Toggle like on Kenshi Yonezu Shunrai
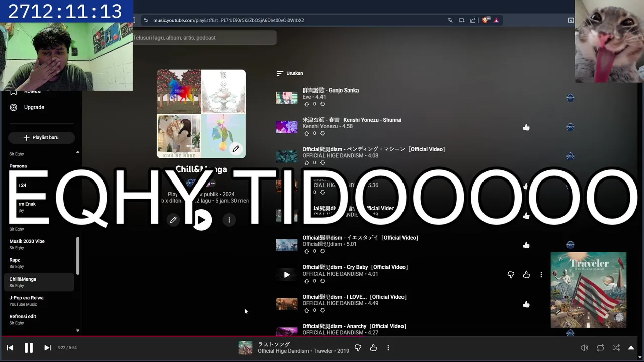 tap(526, 127)
